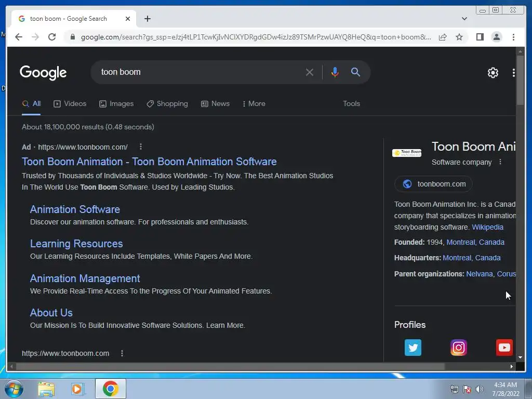Start voice search with microphone
This screenshot has width=532, height=399.
(x=335, y=72)
